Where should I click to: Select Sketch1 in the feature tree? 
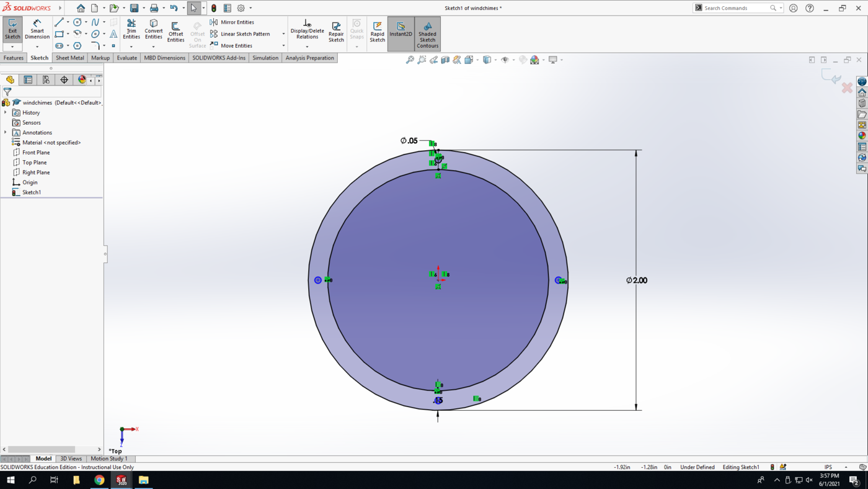pyautogui.click(x=31, y=192)
